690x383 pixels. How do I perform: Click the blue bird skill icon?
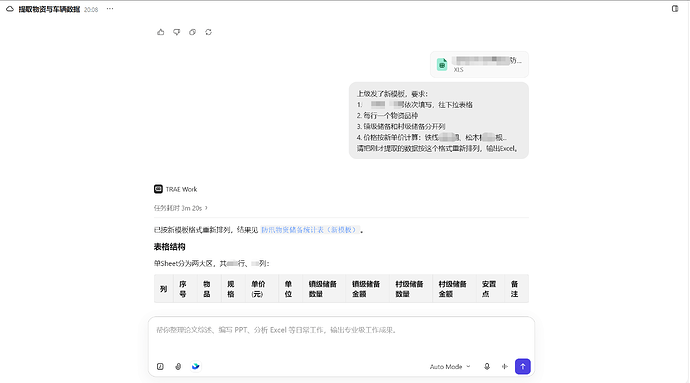pos(196,366)
